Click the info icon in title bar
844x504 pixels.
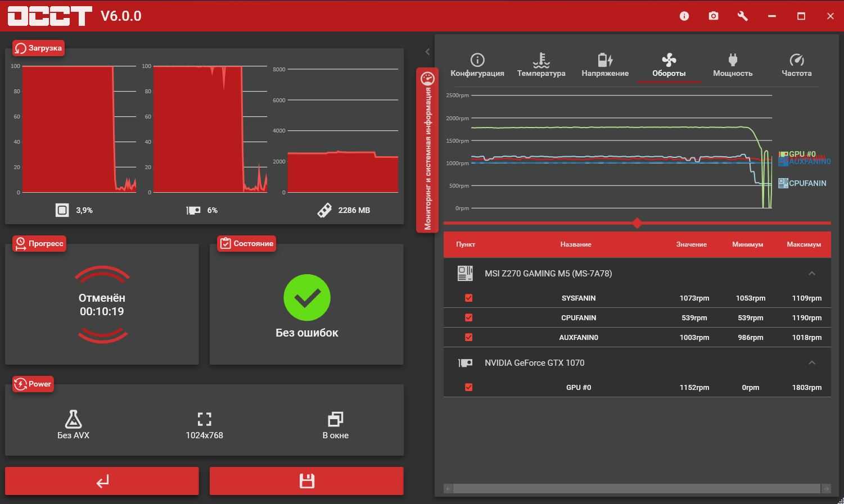coord(684,16)
